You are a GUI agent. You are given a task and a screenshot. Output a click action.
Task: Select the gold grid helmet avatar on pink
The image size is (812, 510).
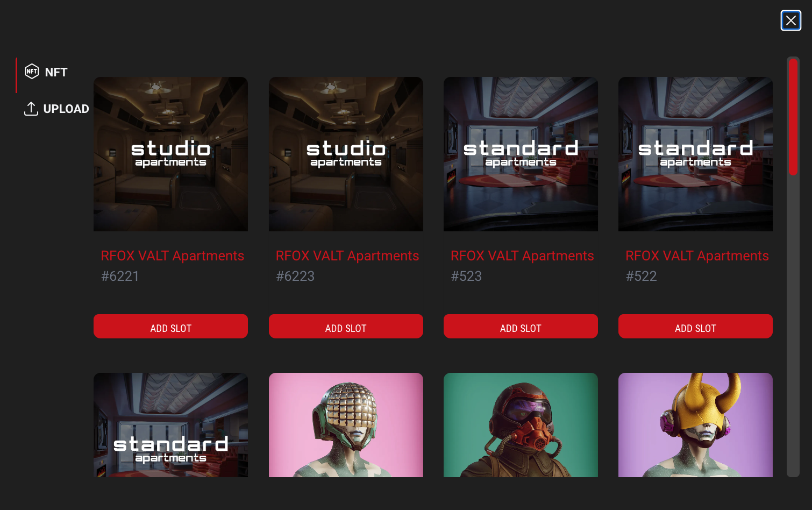point(346,425)
